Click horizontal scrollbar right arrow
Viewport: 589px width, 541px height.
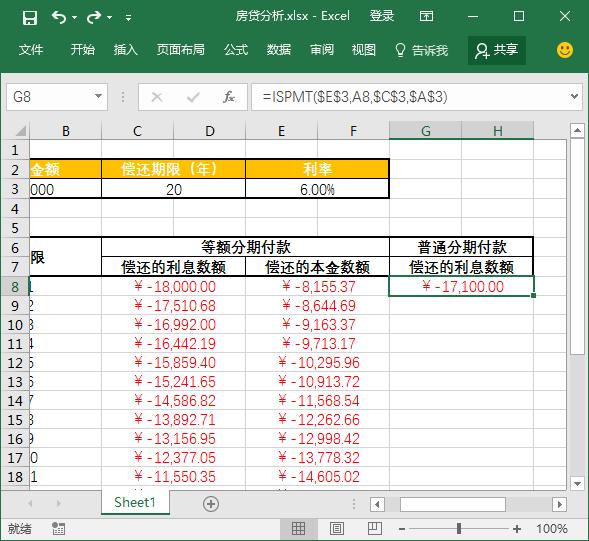[560, 504]
